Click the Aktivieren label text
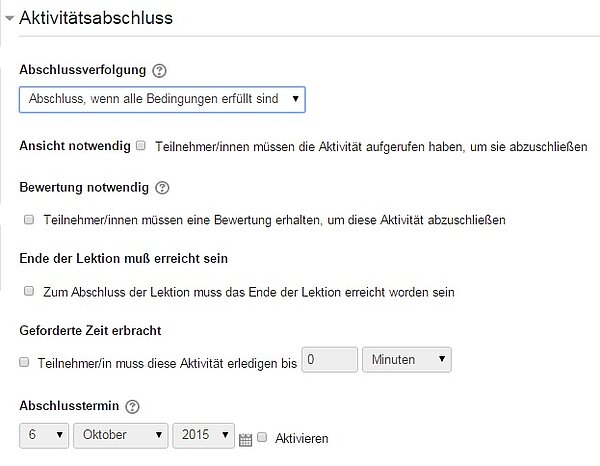The image size is (600, 466). (300, 439)
